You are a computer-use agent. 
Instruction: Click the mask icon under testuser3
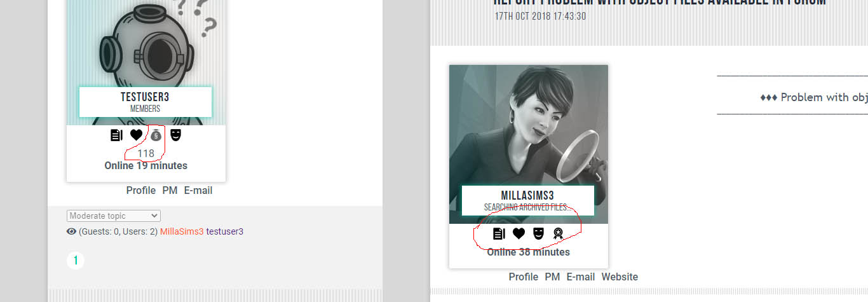click(x=176, y=135)
